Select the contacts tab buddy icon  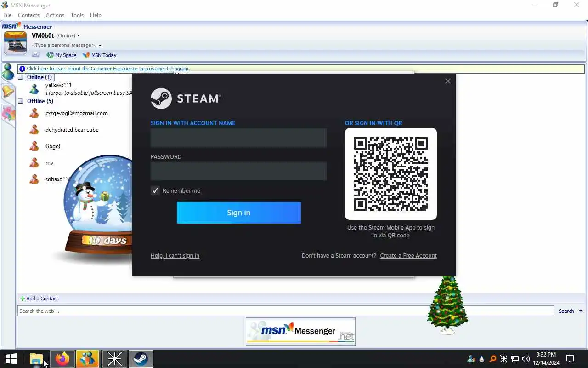coord(8,72)
